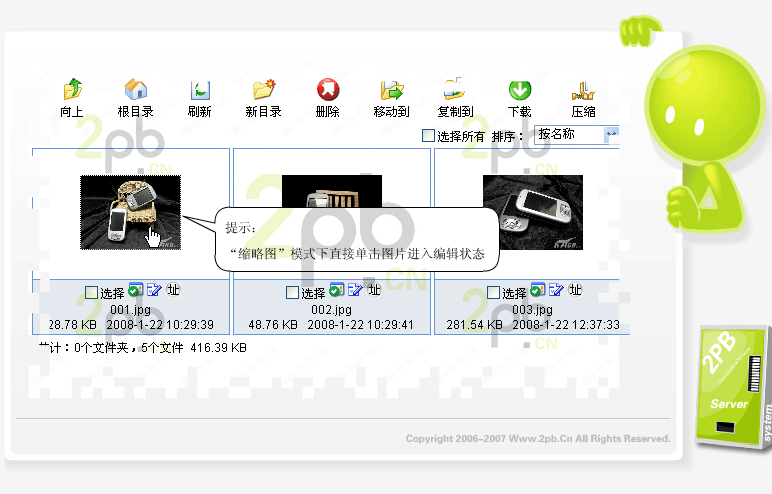Click the 48.76 KB size text
This screenshot has height=494, width=772.
pyautogui.click(x=273, y=325)
